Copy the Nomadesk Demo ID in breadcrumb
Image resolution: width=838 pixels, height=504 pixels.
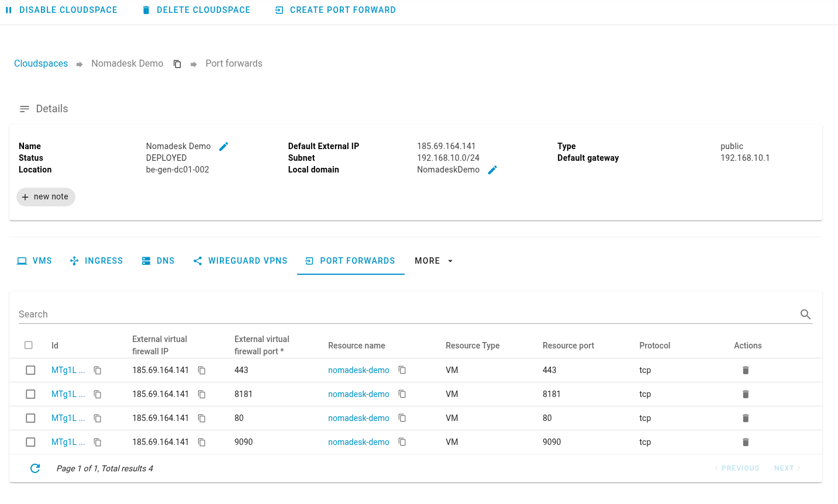(177, 64)
